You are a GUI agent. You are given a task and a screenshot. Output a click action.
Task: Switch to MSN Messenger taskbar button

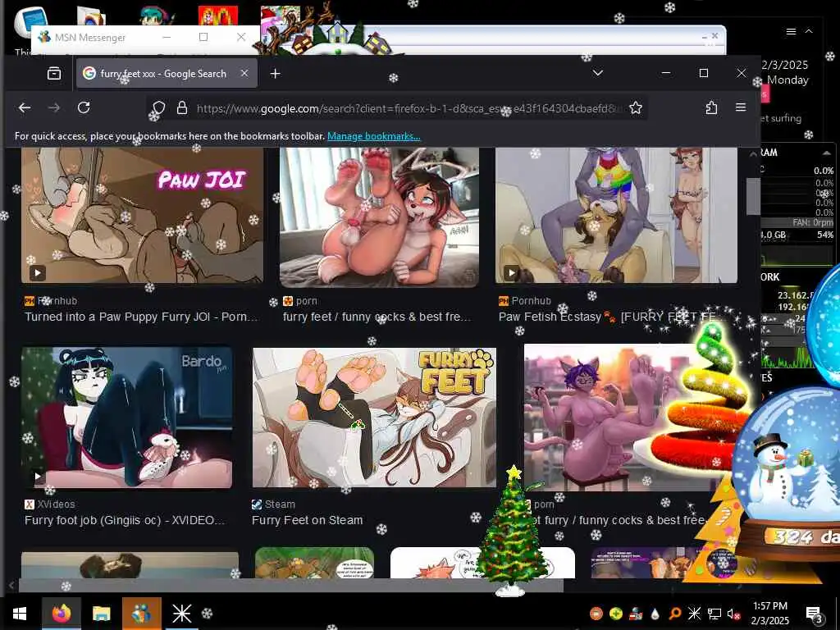141,614
